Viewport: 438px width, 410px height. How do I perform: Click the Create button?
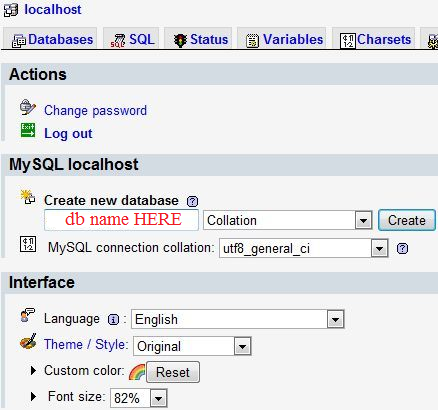(x=407, y=220)
